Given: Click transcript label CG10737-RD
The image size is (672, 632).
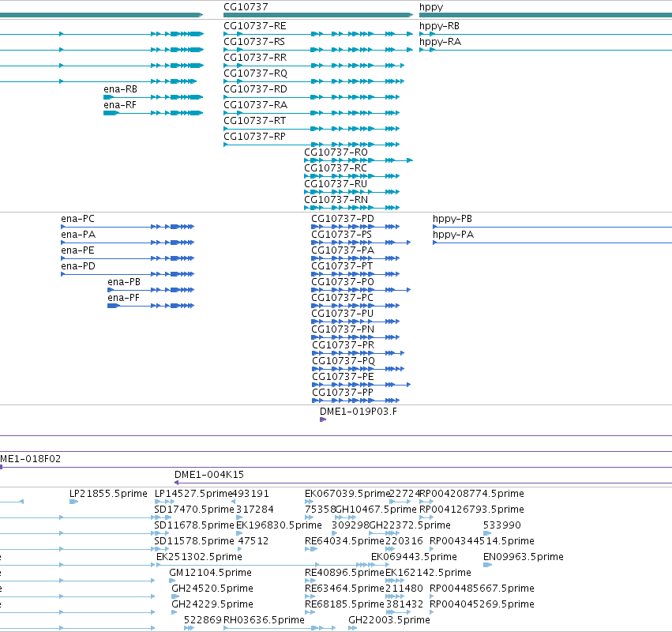Looking at the screenshot, I should 255,89.
